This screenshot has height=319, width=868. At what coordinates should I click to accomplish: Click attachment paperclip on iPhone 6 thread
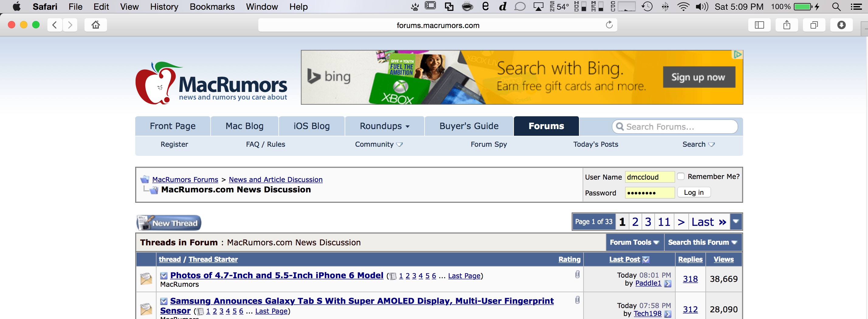pos(577,274)
